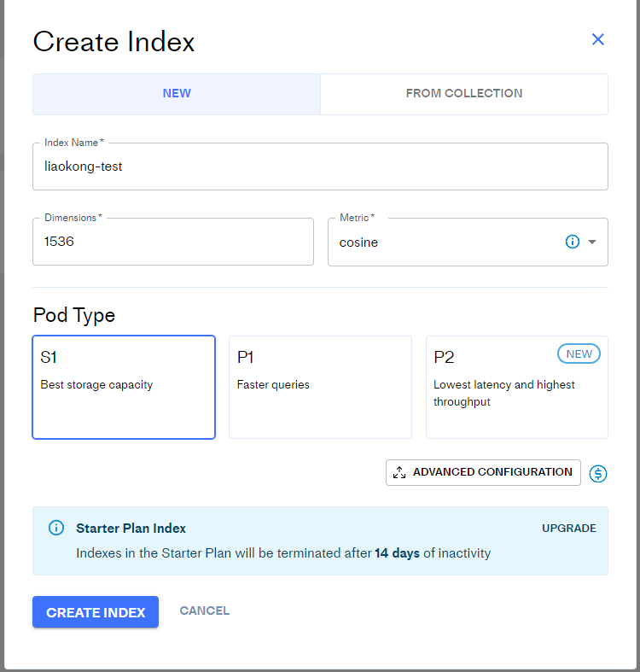
Task: Click the NEW badge on P2
Action: coord(579,354)
